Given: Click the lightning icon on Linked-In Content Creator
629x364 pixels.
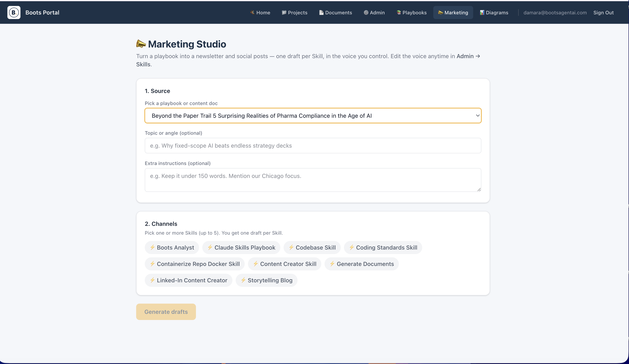Looking at the screenshot, I should click(152, 280).
